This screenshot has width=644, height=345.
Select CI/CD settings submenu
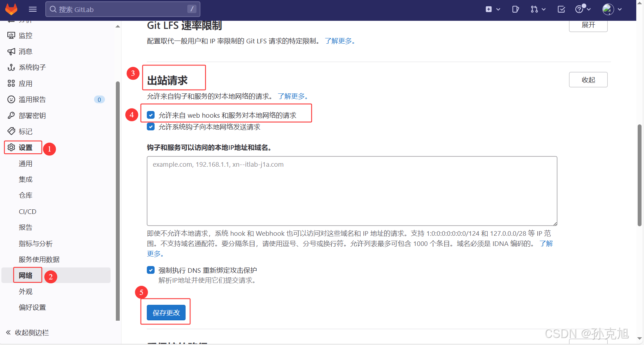[x=27, y=211]
